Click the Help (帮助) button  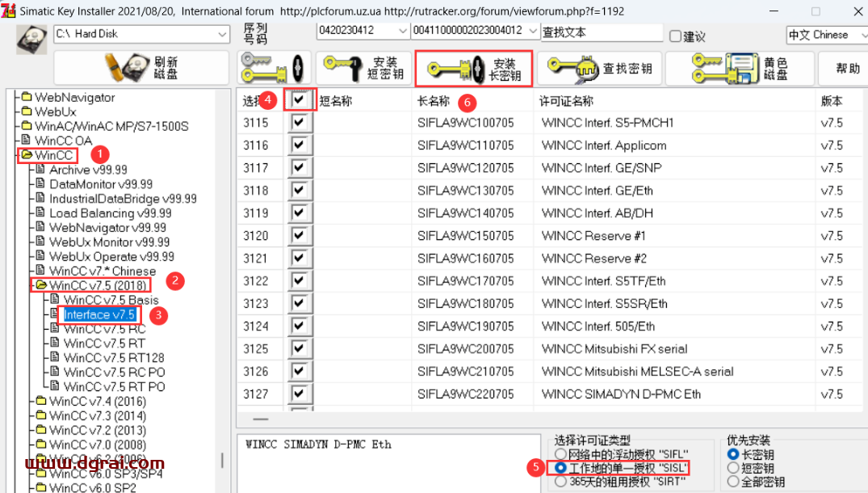pyautogui.click(x=847, y=69)
